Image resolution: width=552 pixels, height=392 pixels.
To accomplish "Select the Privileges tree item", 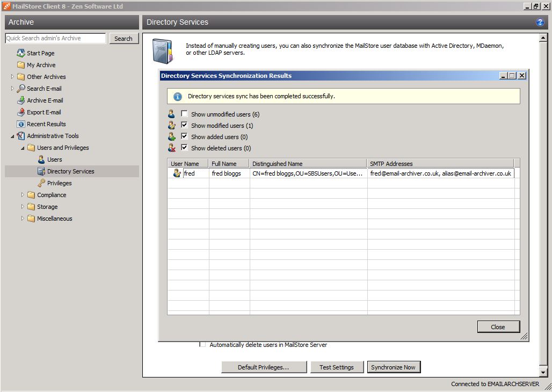I will tap(59, 183).
